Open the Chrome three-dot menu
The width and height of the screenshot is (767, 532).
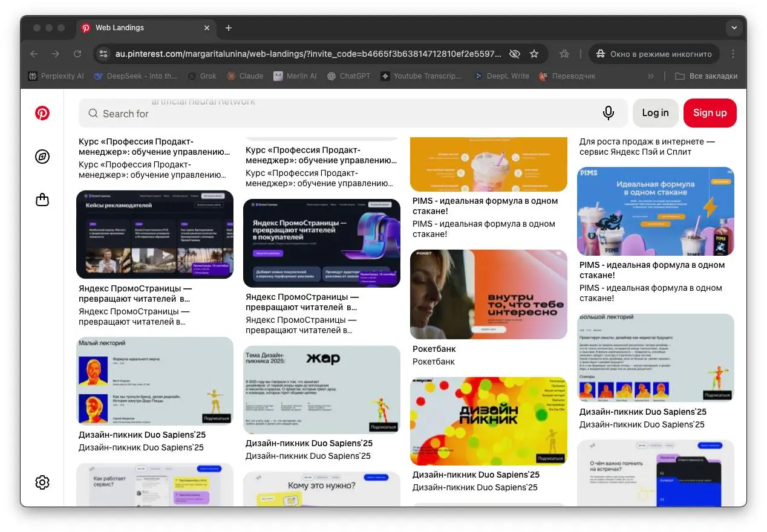pos(733,54)
